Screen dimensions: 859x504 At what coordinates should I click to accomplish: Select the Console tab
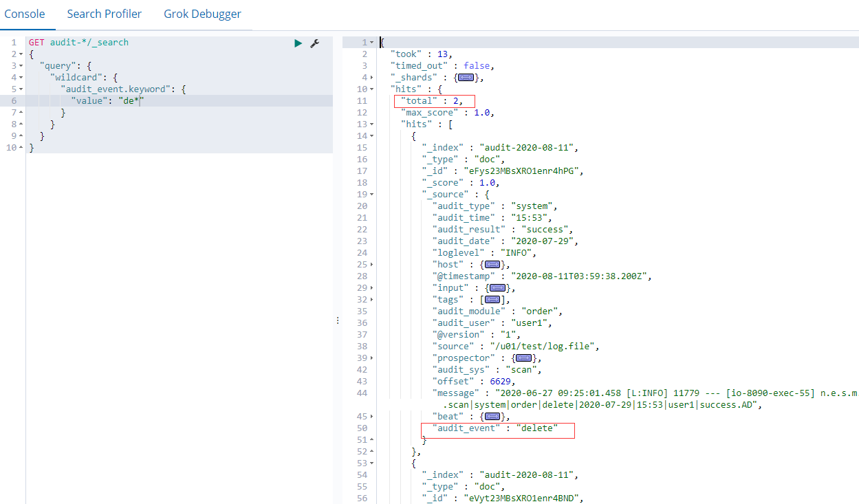tap(24, 14)
